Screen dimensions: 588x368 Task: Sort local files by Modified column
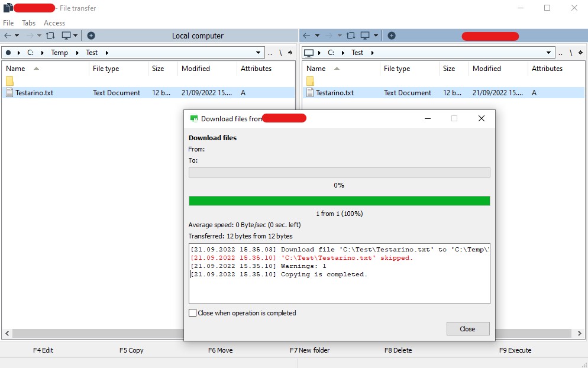coord(196,69)
